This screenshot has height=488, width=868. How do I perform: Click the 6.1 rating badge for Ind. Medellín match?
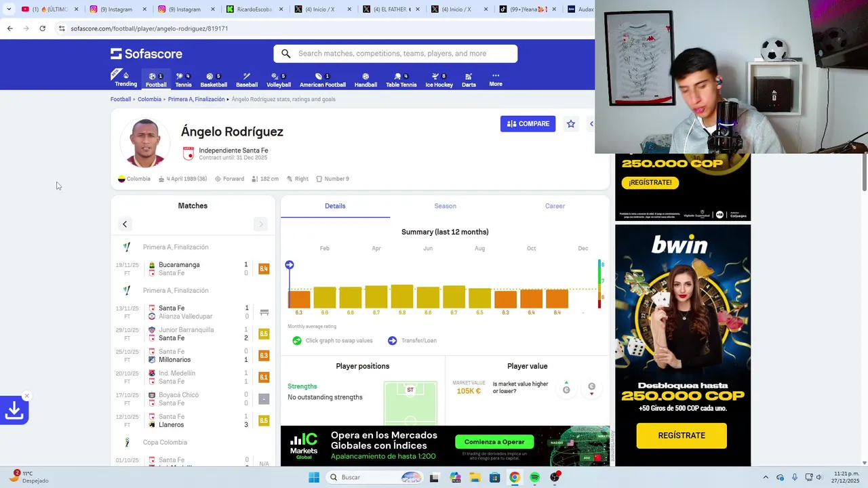click(x=264, y=378)
